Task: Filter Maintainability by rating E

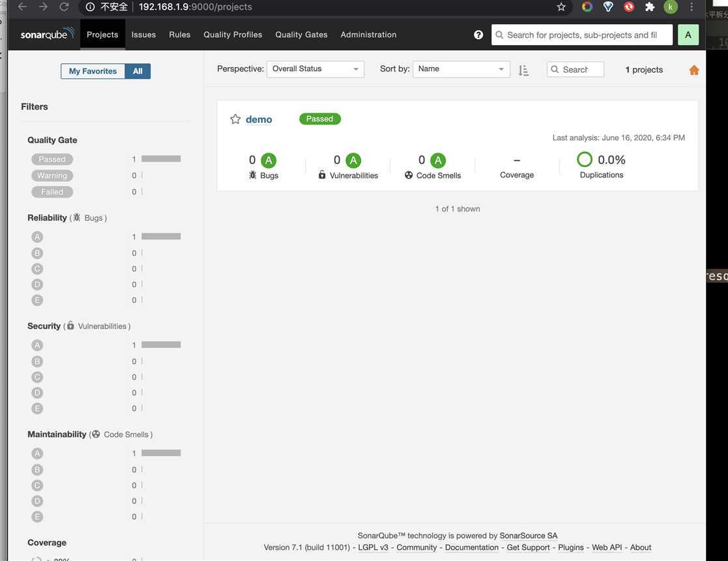Action: tap(37, 517)
